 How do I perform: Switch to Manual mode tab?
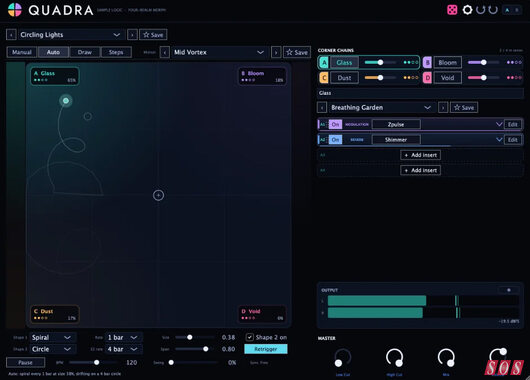22,52
